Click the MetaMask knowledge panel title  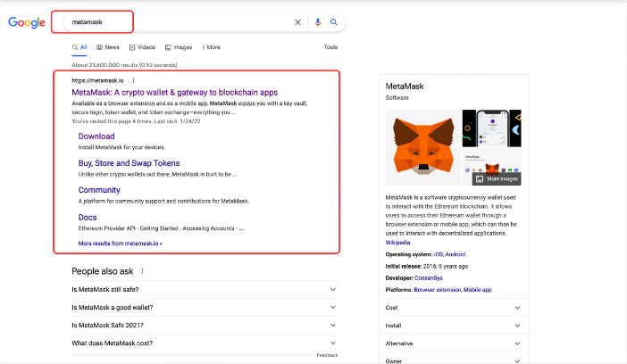click(x=405, y=87)
